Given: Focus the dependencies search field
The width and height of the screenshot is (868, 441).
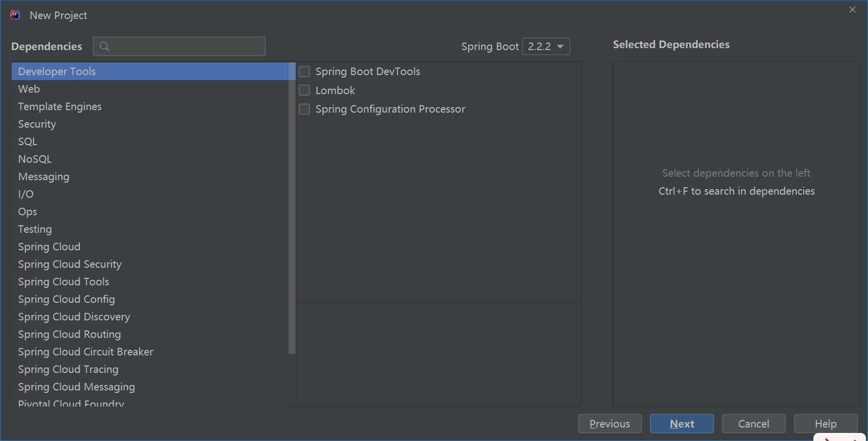Looking at the screenshot, I should (x=185, y=47).
